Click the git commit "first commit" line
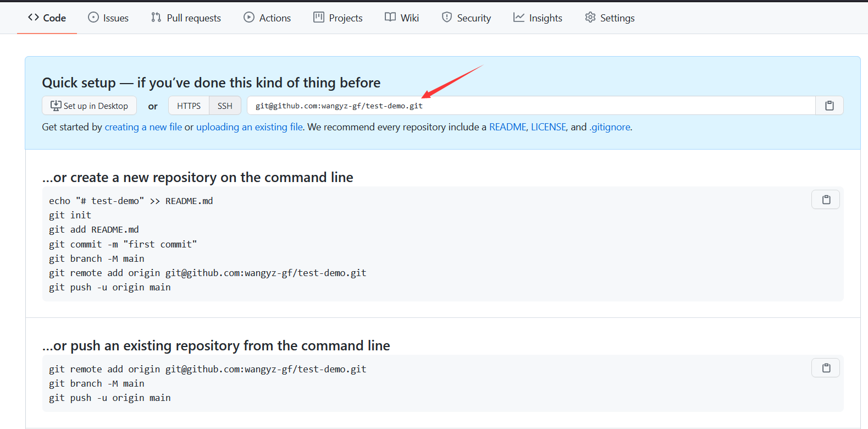The image size is (868, 429). pos(123,244)
